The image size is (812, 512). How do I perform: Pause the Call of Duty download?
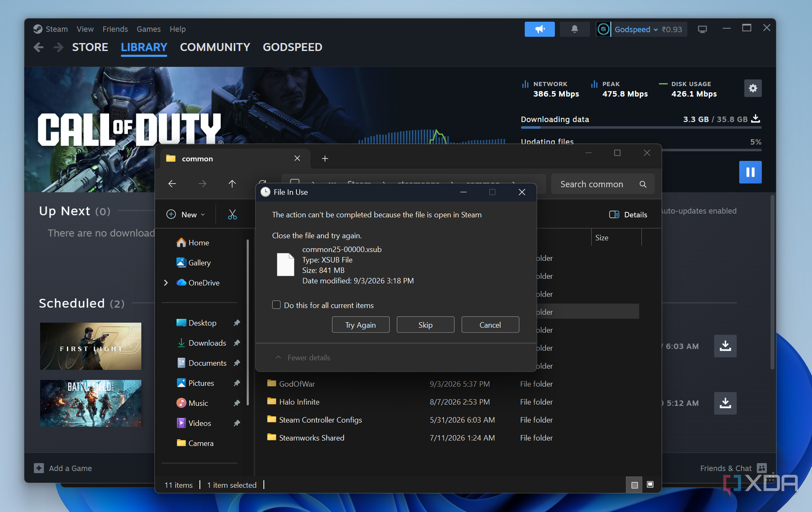click(x=750, y=172)
